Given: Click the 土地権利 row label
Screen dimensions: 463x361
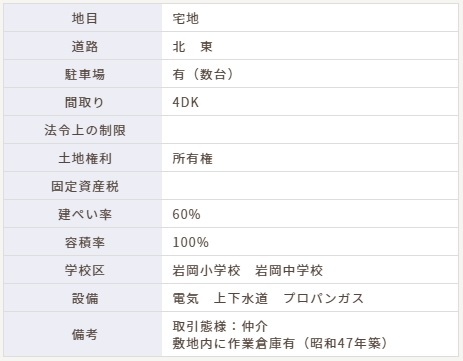Looking at the screenshot, I should click(x=85, y=158).
